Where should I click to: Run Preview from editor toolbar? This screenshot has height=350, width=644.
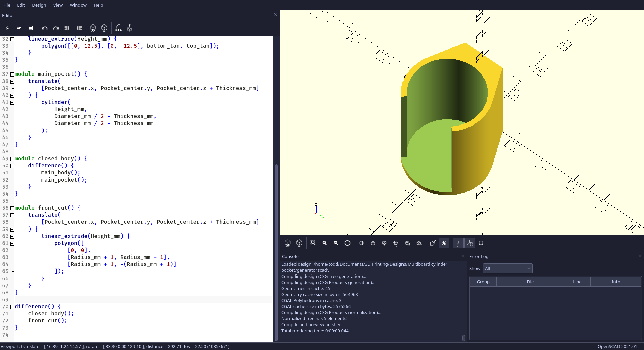(93, 28)
